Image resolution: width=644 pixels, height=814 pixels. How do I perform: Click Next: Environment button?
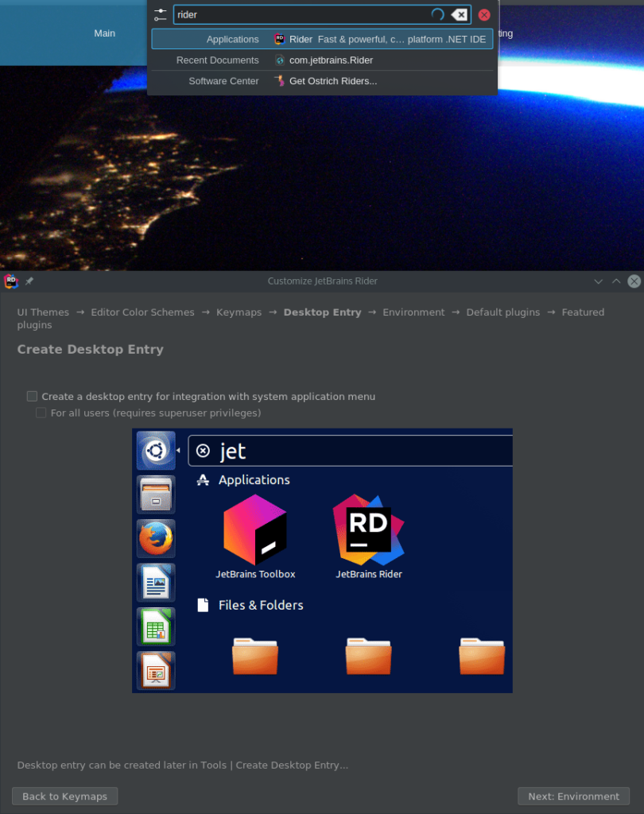(573, 796)
